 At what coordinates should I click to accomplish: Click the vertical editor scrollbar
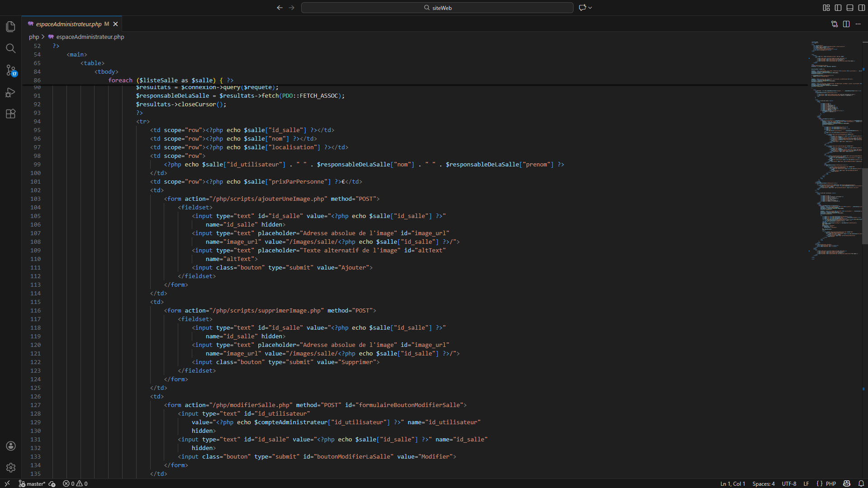[864, 206]
